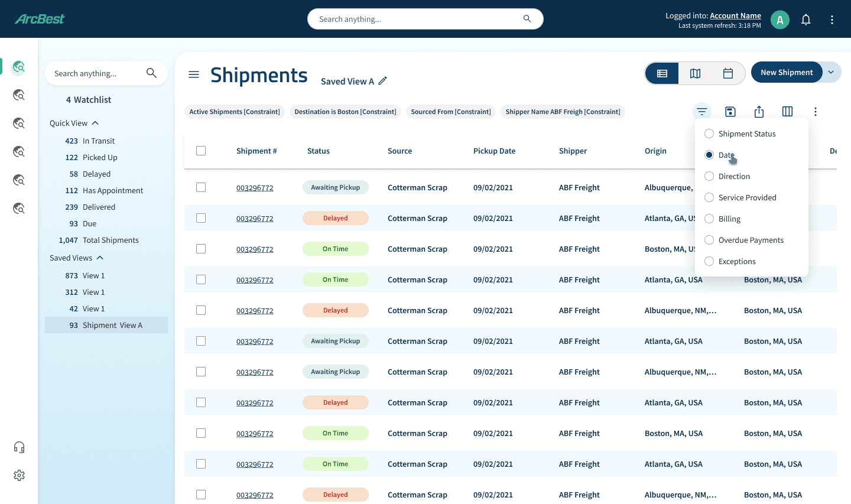
Task: Switch to map view
Action: click(x=695, y=73)
